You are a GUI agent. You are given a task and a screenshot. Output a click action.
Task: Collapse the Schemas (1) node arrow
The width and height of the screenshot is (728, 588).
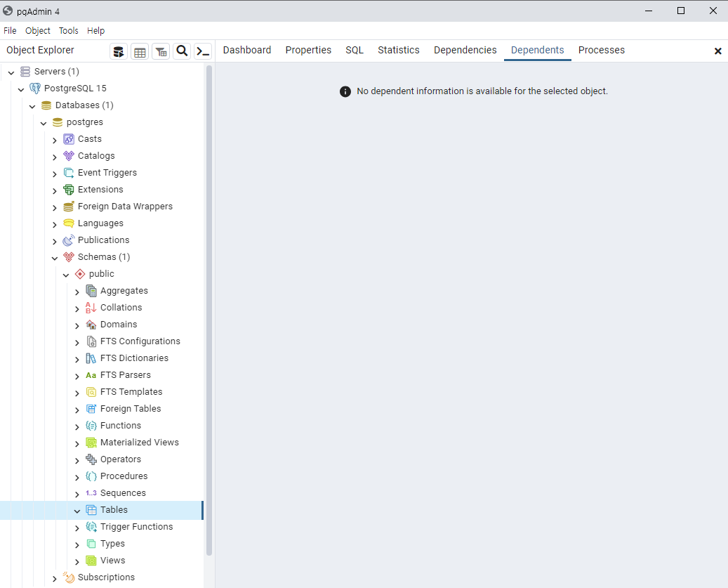55,258
